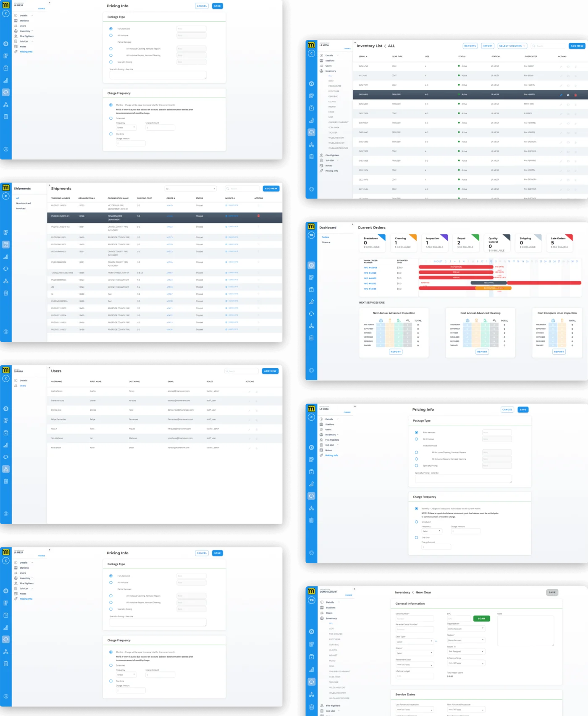Filter Inventory List by TROUSER in the sidebar
The image size is (588, 716).
[333, 132]
